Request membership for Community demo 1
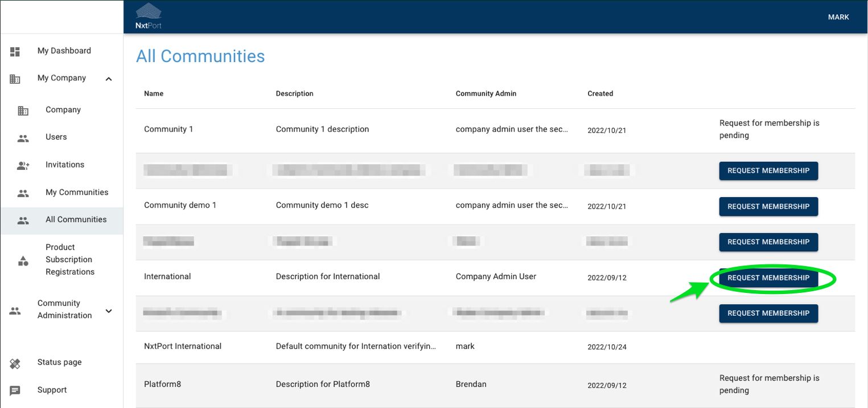The image size is (868, 408). pyautogui.click(x=768, y=206)
